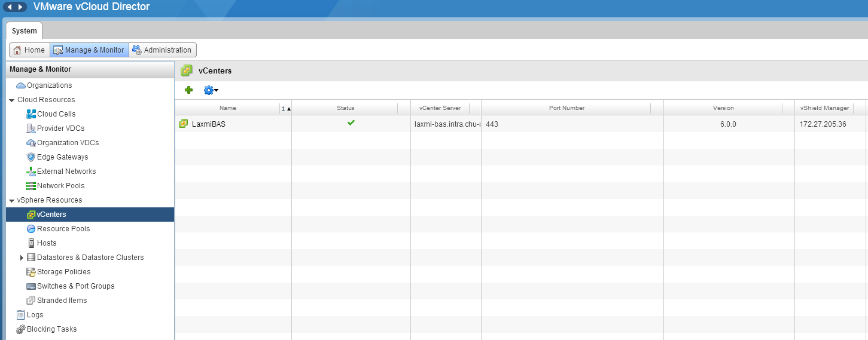The height and width of the screenshot is (340, 868).
Task: Click the green plus add vCenter icon
Action: (188, 90)
